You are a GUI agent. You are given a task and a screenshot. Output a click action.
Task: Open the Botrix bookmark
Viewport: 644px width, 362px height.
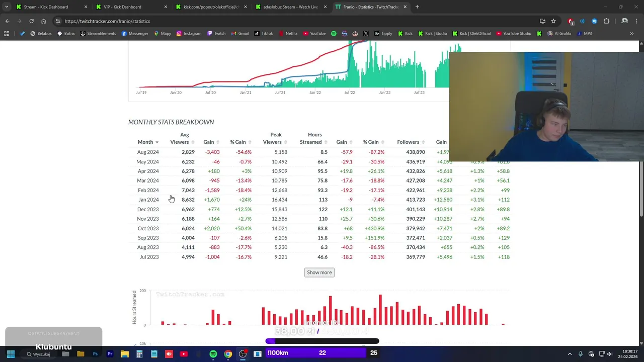(66, 34)
